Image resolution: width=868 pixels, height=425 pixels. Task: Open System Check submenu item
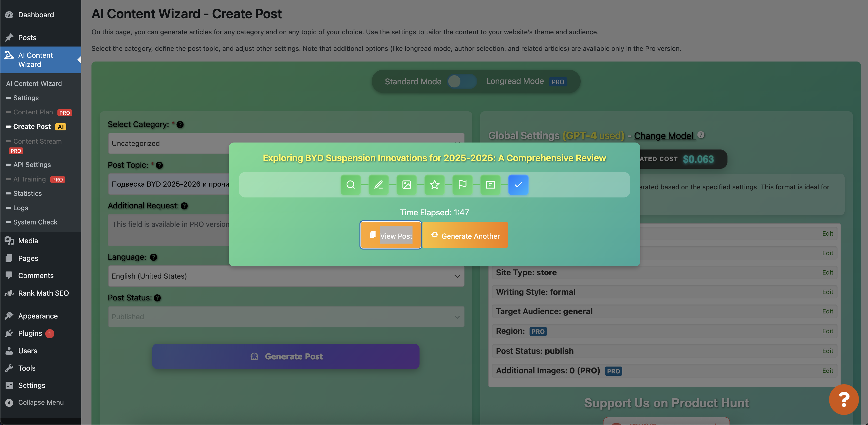pos(31,222)
